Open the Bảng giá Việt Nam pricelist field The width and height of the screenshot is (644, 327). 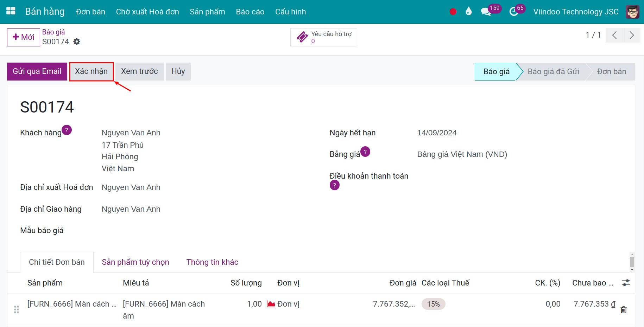point(462,154)
